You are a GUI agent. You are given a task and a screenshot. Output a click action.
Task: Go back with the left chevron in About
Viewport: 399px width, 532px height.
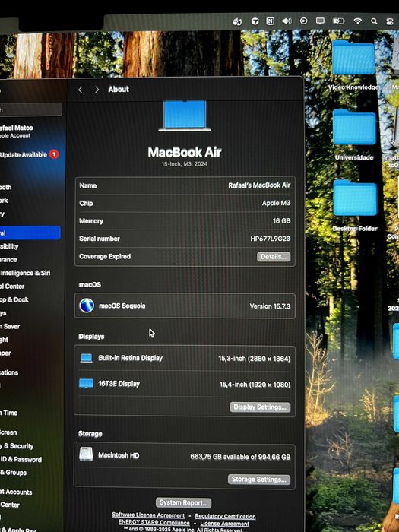[x=81, y=90]
